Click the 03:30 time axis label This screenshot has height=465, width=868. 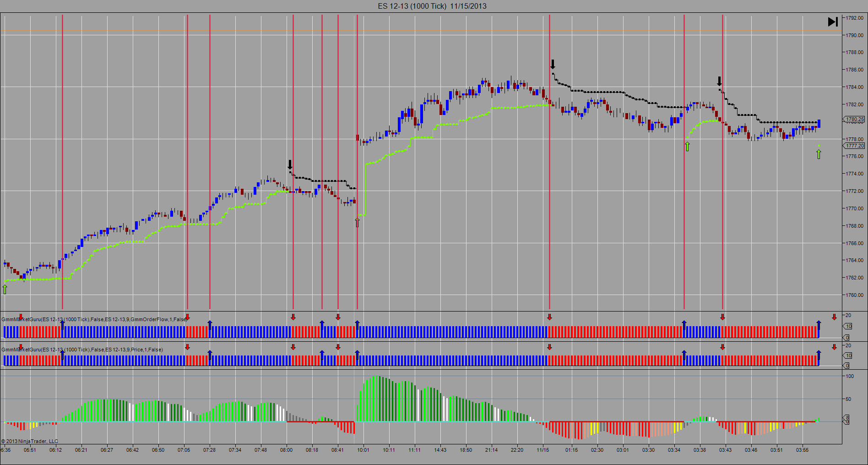(x=649, y=450)
